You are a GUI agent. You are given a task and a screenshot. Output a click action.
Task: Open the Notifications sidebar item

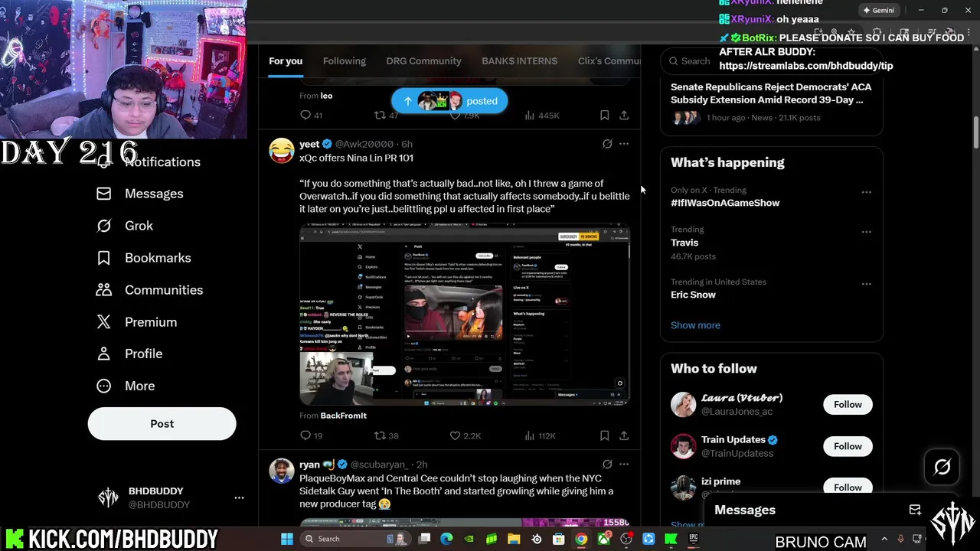point(162,161)
